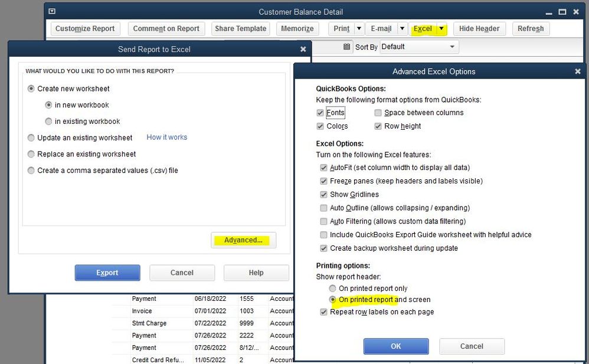Click the Customize Report button

pyautogui.click(x=85, y=28)
